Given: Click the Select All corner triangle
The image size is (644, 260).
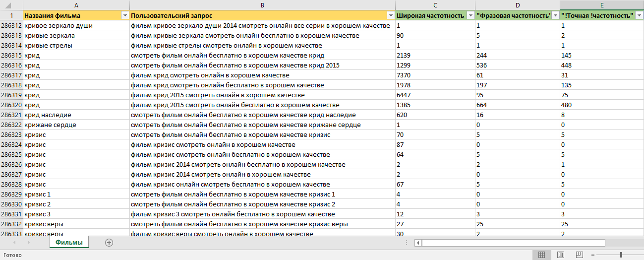Looking at the screenshot, I should pos(11,5).
